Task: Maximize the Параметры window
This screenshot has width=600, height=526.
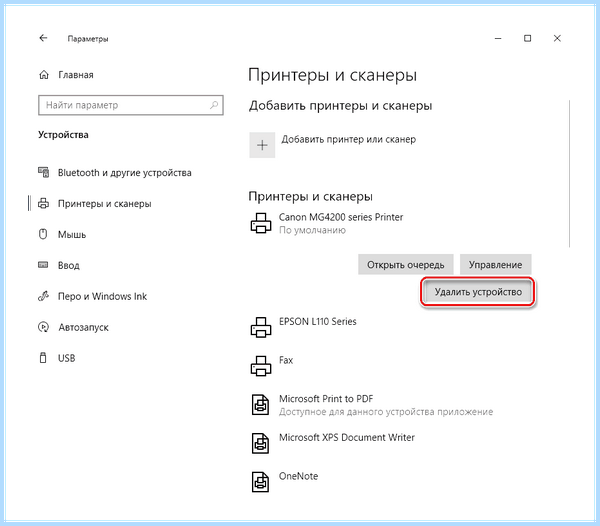Action: pyautogui.click(x=527, y=38)
